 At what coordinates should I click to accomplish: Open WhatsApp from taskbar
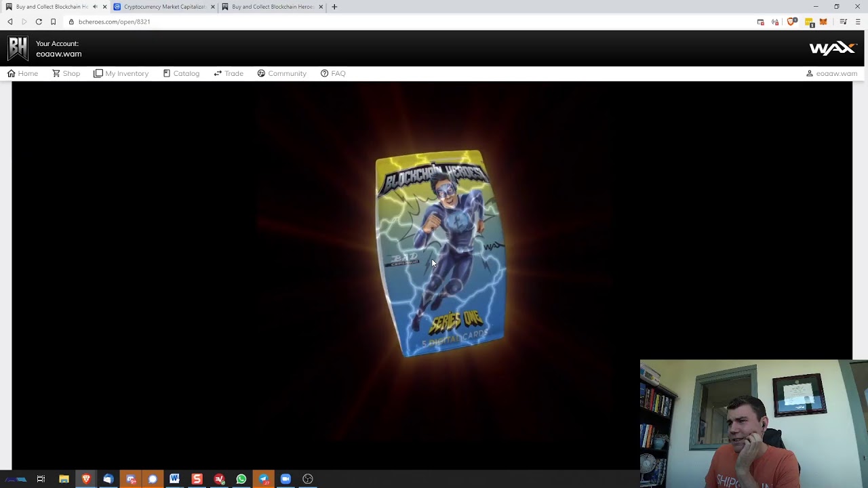coord(241,479)
